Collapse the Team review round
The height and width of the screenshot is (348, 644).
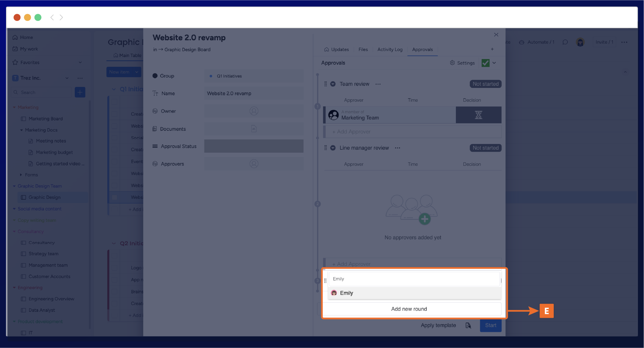tap(333, 84)
